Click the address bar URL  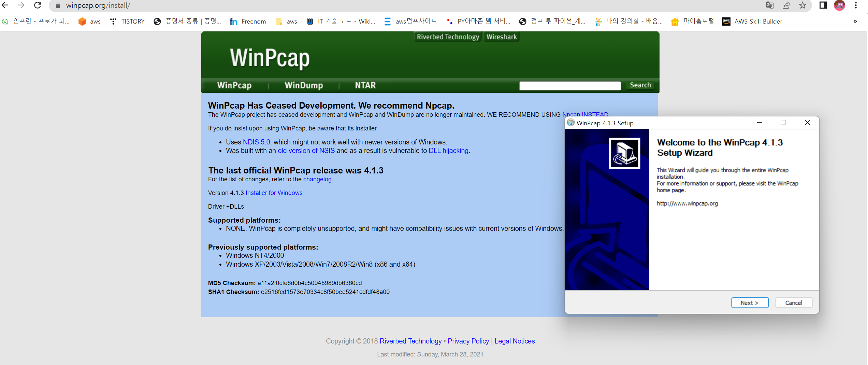click(x=98, y=5)
